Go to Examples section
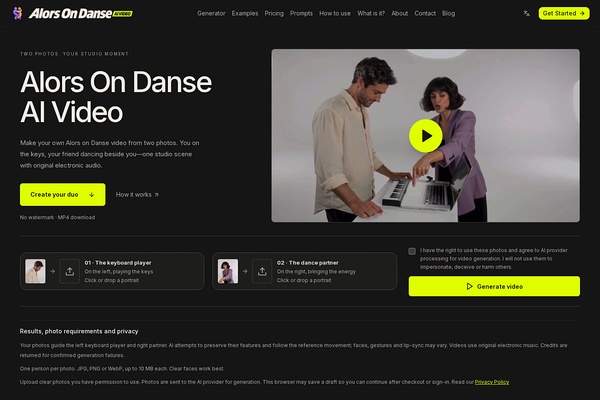Screen dimensions: 600x400 pos(245,13)
